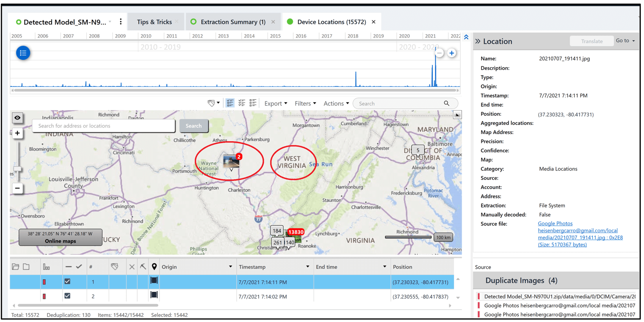Viewport: 644px width, 322px height.
Task: Uncheck the checkbox in row 2
Action: click(68, 296)
